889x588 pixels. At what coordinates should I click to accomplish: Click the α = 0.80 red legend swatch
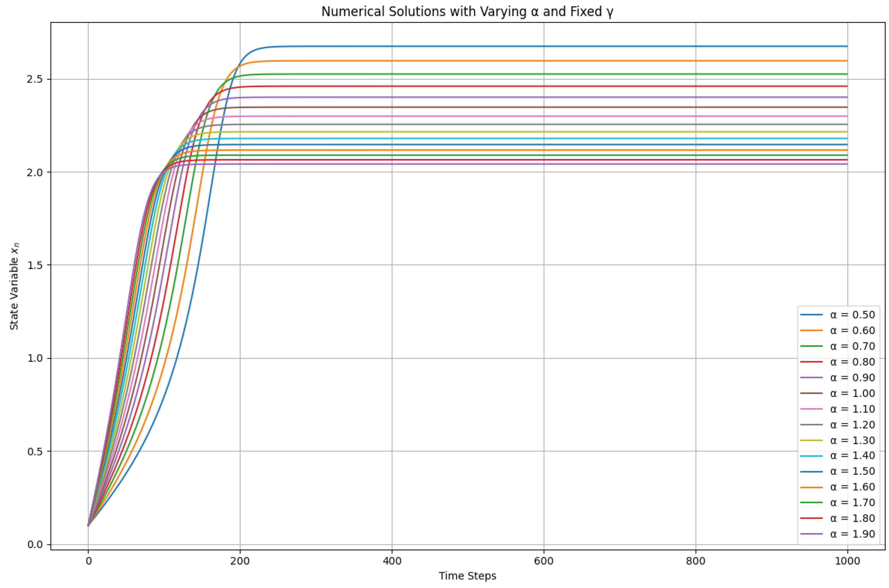811,362
